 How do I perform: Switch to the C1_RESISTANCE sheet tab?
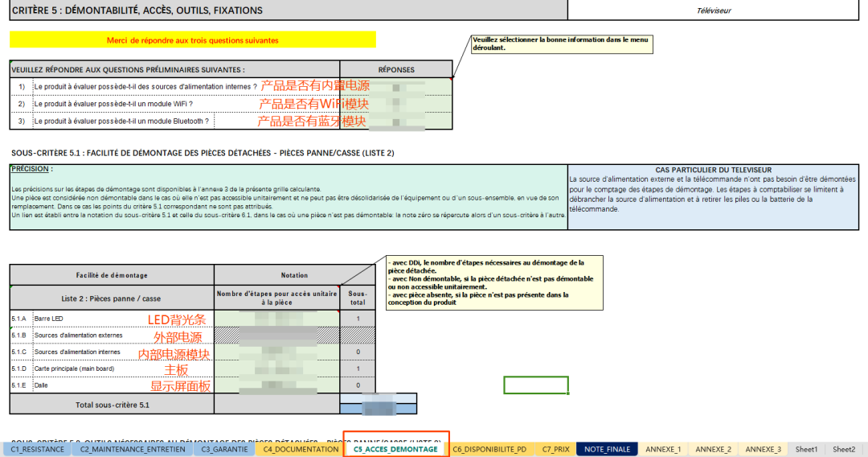pos(37,449)
